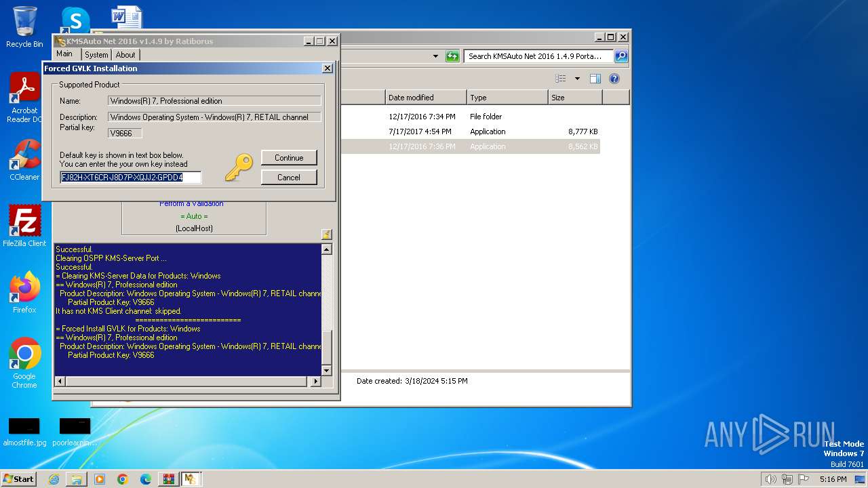
Task: Click KMSAuto taskbar button
Action: click(190, 479)
